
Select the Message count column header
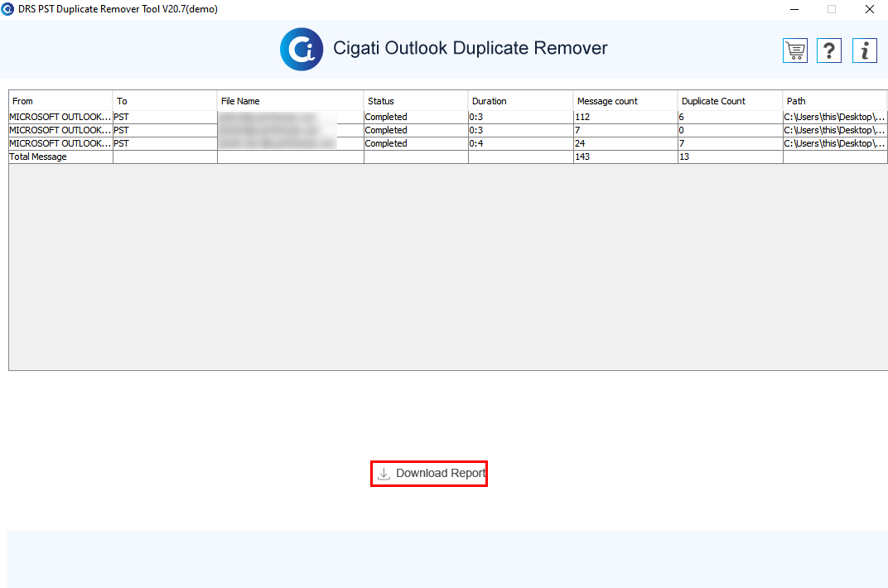(x=625, y=101)
